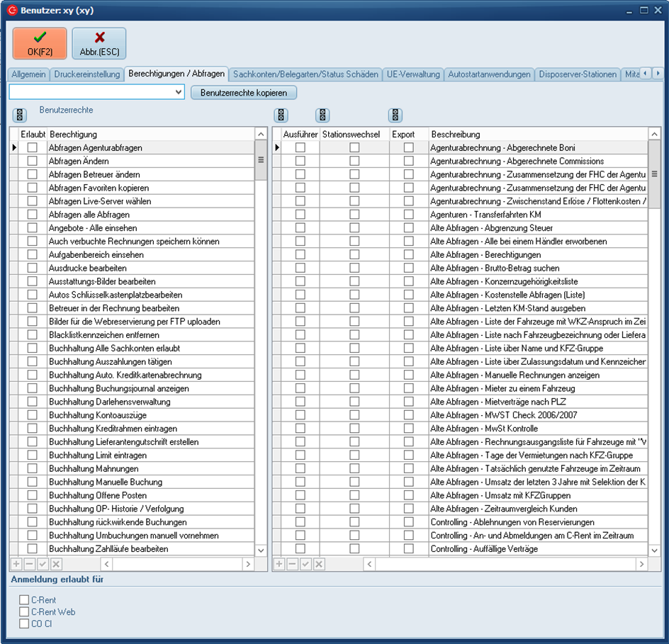Tick Erlaubt for Abfragen Favoriten kopieren
The width and height of the screenshot is (669, 644).
(32, 188)
